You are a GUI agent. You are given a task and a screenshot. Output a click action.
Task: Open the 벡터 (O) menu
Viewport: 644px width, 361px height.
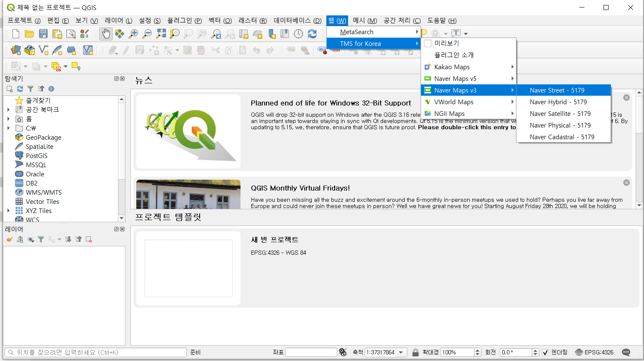click(220, 20)
